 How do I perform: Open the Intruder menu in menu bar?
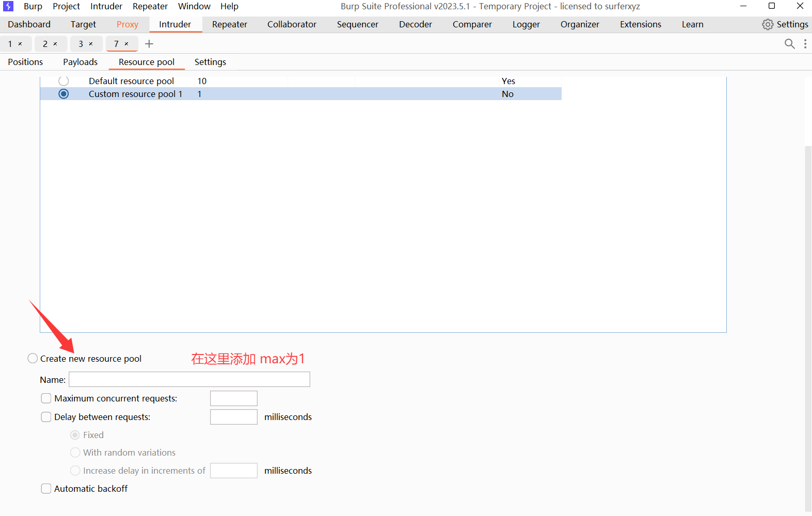(106, 6)
